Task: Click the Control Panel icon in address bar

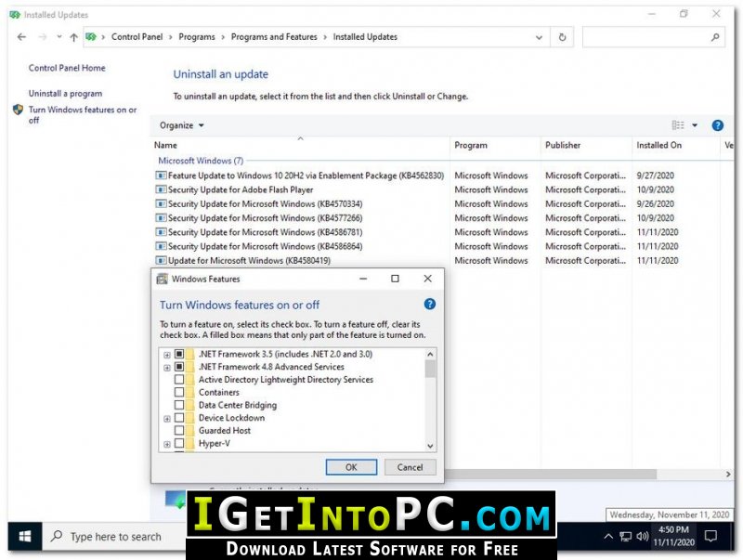Action: (x=91, y=37)
